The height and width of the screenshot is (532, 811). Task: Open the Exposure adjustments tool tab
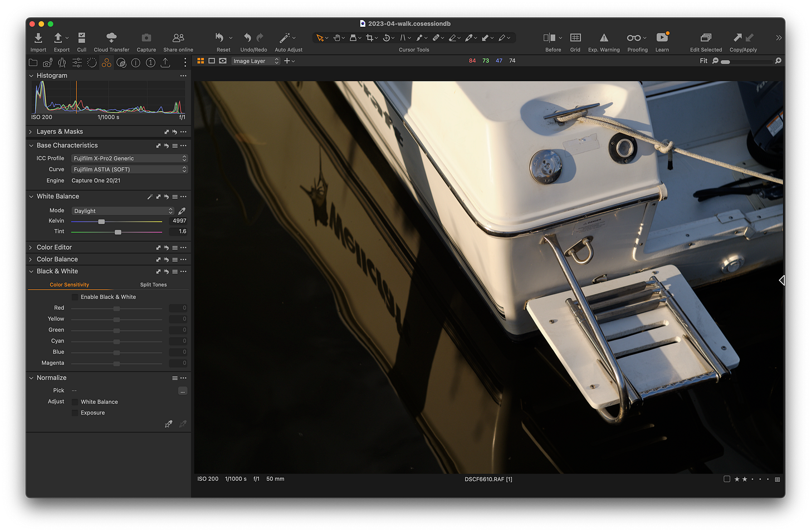[x=76, y=62]
